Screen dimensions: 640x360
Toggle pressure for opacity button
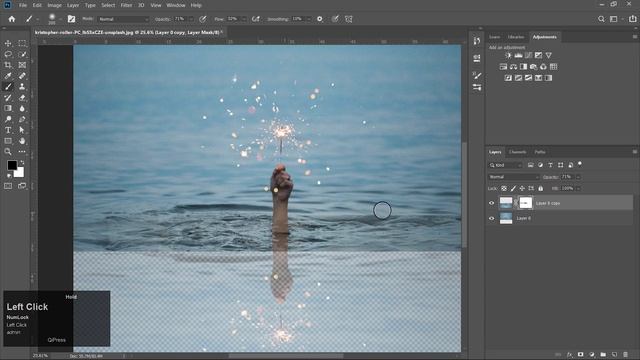pyautogui.click(x=203, y=19)
